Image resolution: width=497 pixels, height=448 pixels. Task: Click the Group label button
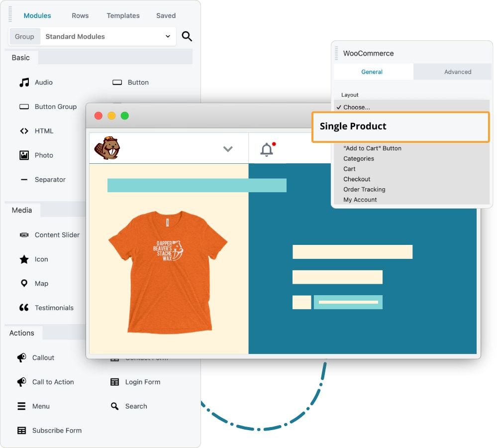[x=24, y=36]
